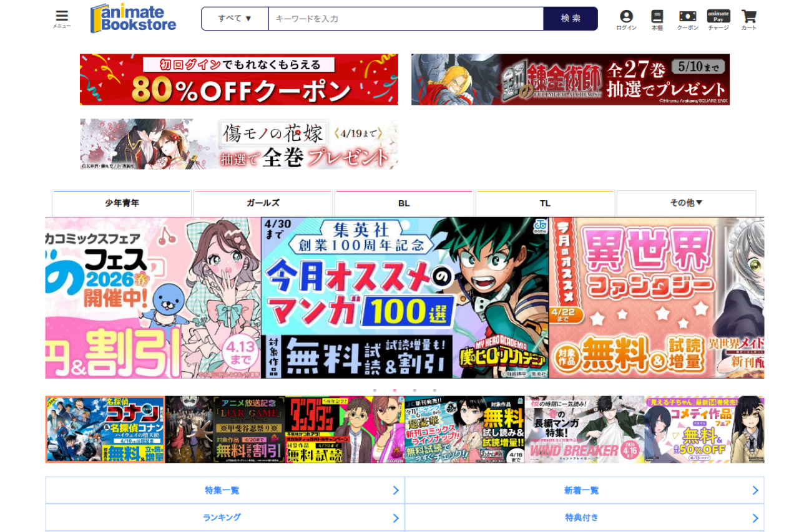Click the 検索 search button
The image size is (799, 532).
(x=571, y=19)
